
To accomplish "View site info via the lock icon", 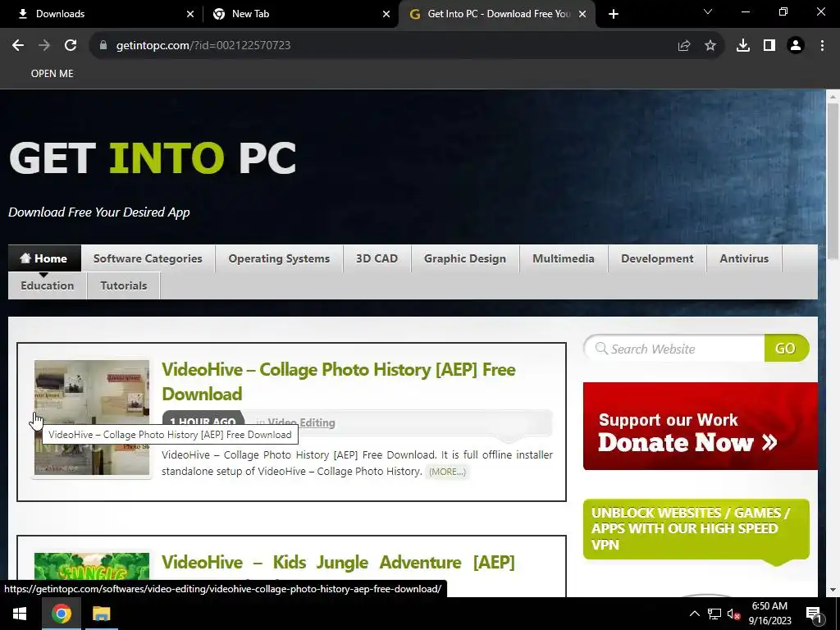I will [x=103, y=46].
